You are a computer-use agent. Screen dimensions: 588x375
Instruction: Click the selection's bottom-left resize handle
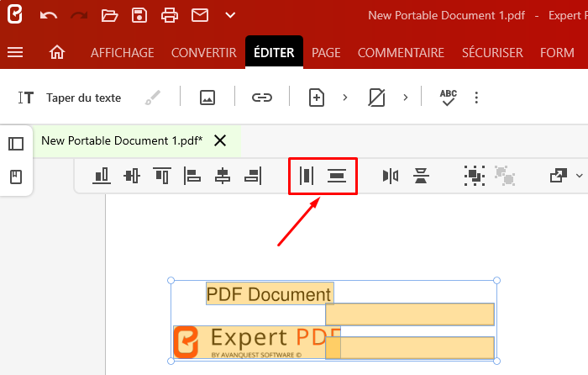(x=171, y=361)
